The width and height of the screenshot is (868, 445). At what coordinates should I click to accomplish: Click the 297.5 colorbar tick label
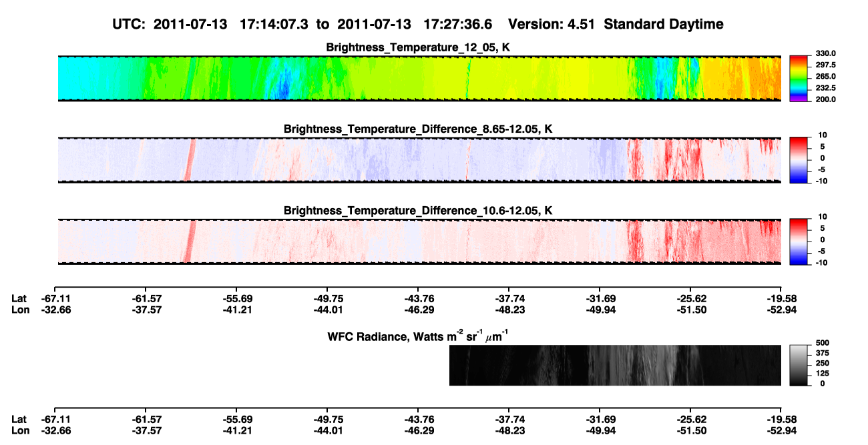pos(825,65)
